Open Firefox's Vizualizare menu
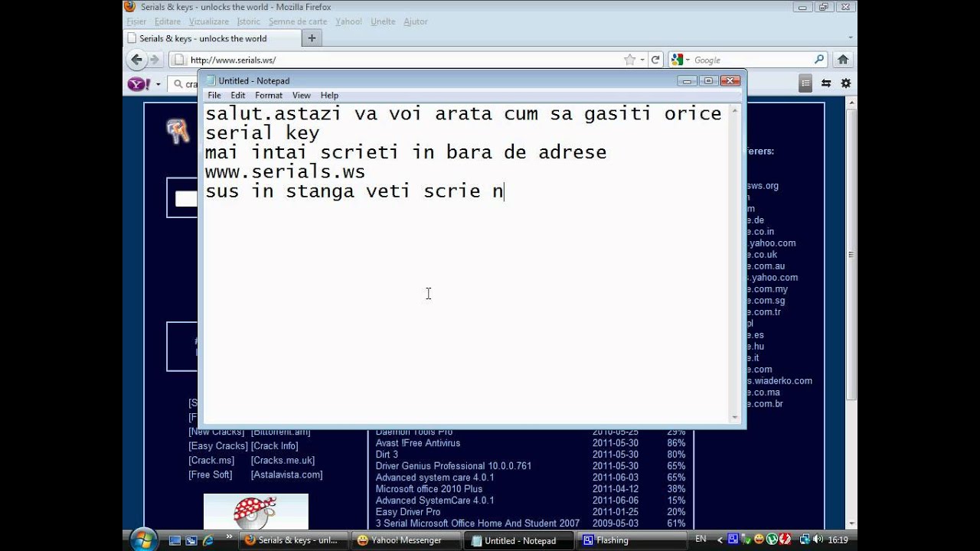Image resolution: width=980 pixels, height=551 pixels. [209, 21]
